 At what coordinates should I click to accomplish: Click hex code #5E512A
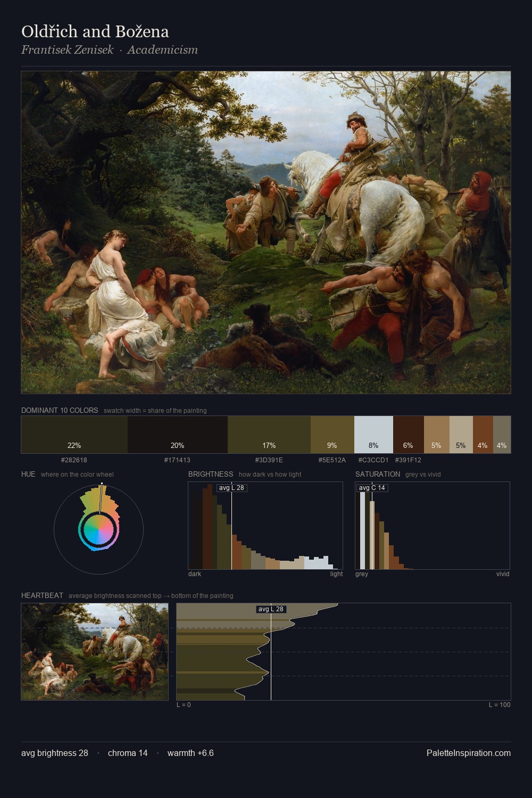[x=332, y=460]
